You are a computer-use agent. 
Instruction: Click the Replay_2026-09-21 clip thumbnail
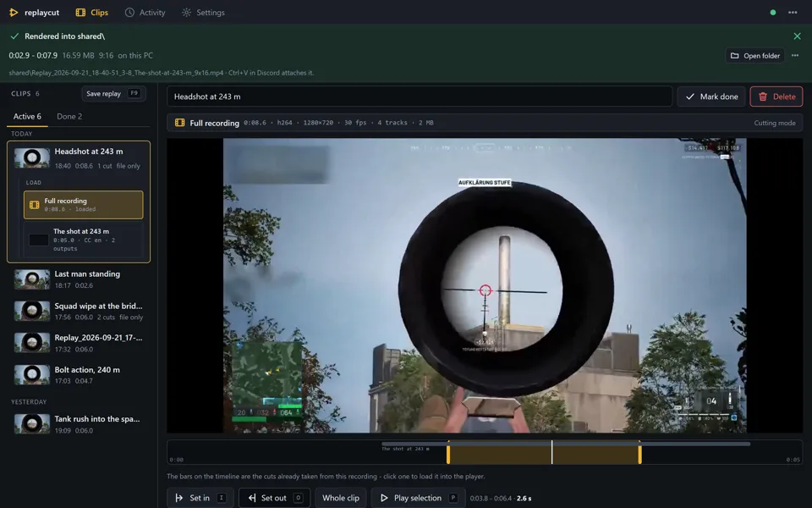pyautogui.click(x=31, y=343)
